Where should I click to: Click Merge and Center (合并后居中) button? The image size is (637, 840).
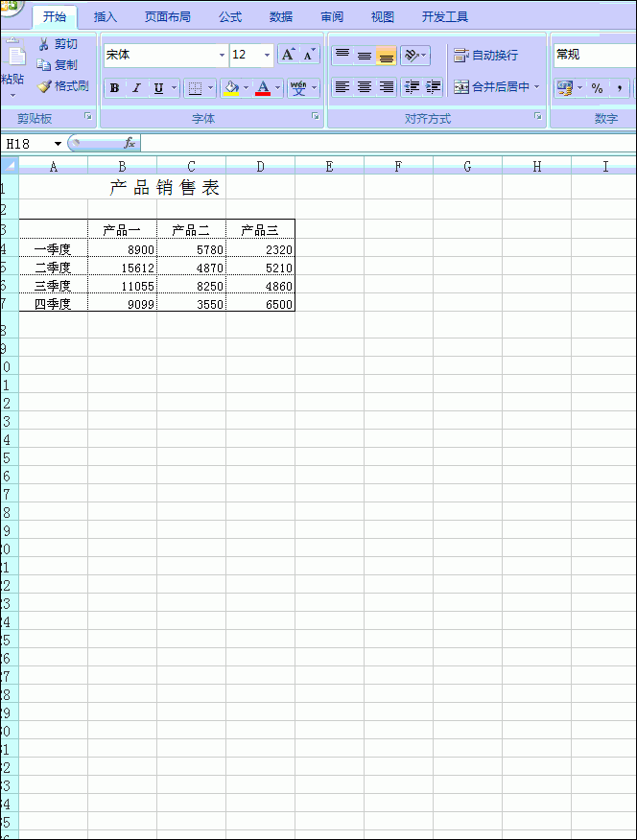[492, 87]
